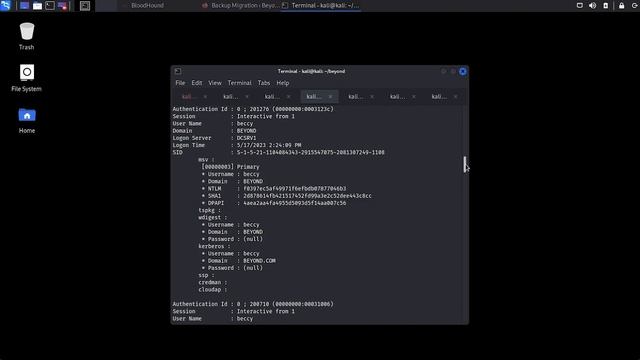Click the tspkg heading line

[209, 210]
